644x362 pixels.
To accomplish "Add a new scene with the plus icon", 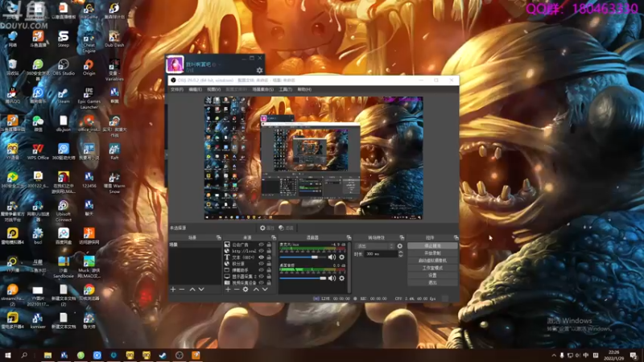I will point(173,290).
